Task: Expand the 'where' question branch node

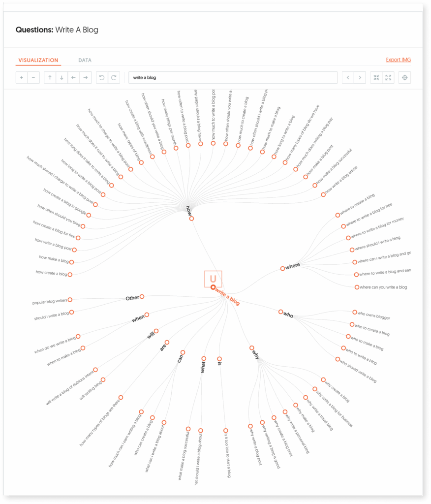Action: point(281,267)
